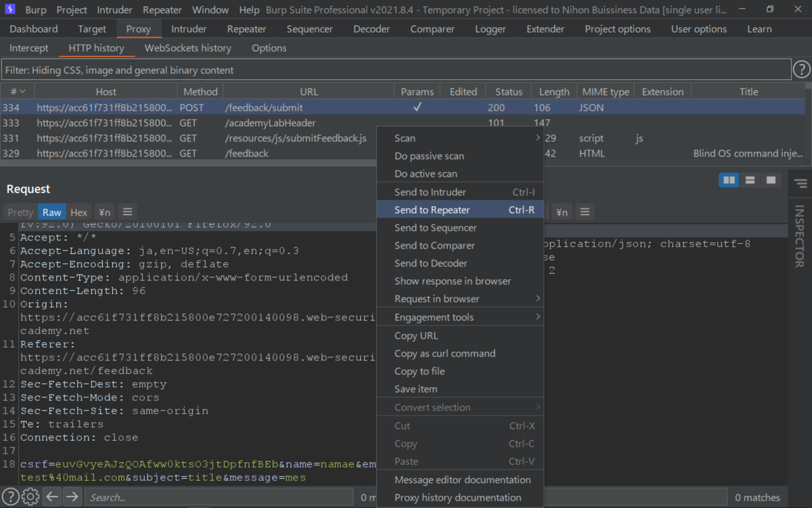Expand the Scan submenu
812x508 pixels.
[460, 138]
